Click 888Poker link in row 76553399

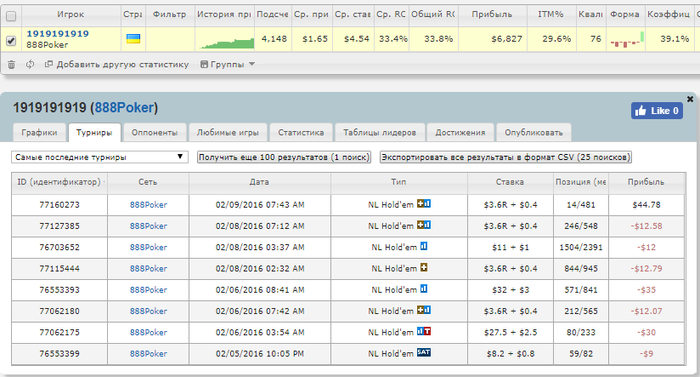pos(148,353)
